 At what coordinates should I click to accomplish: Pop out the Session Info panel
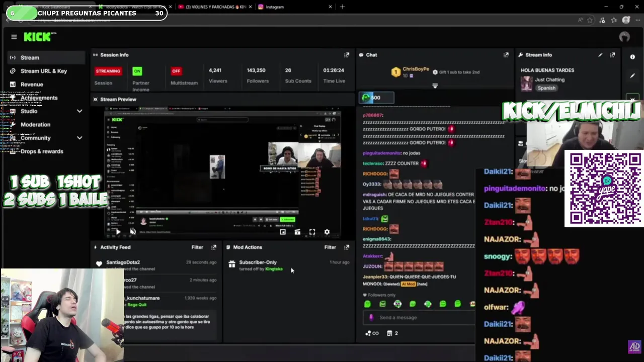(x=346, y=55)
